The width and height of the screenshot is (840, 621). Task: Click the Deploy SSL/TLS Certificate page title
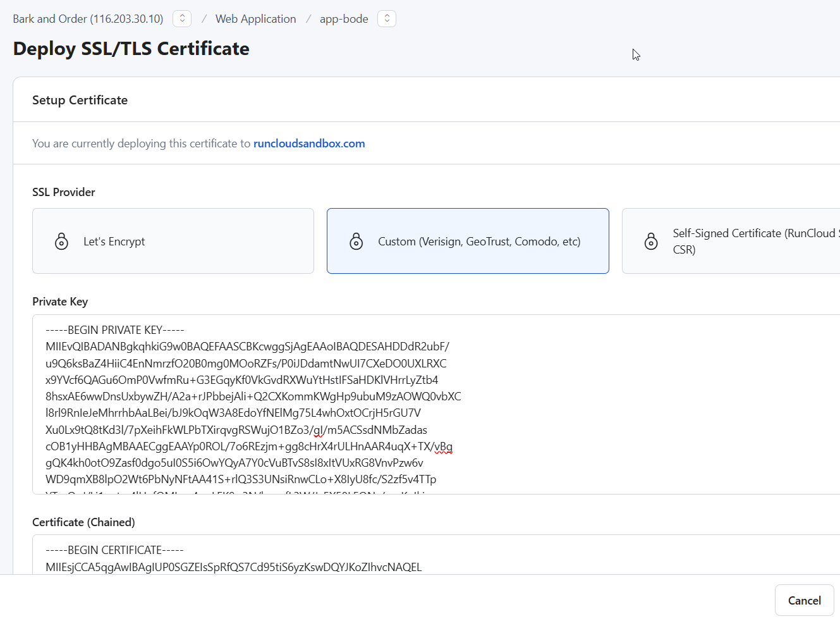(x=131, y=49)
